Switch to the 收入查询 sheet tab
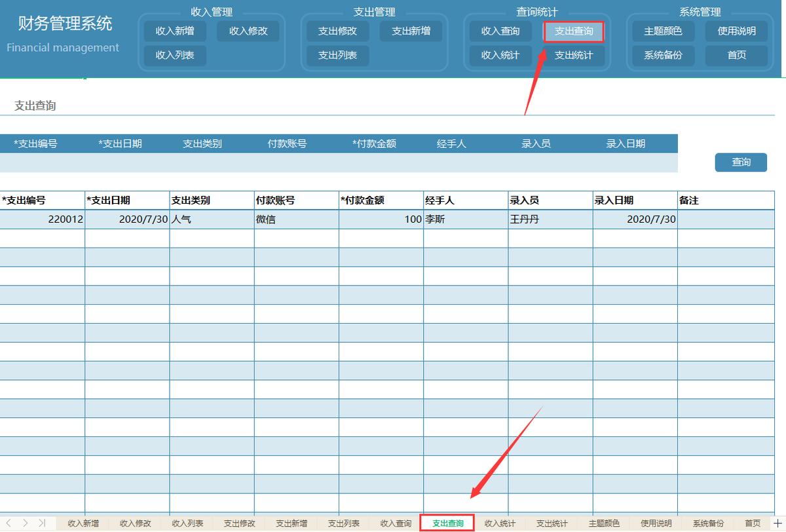This screenshot has width=786, height=532. pyautogui.click(x=396, y=523)
